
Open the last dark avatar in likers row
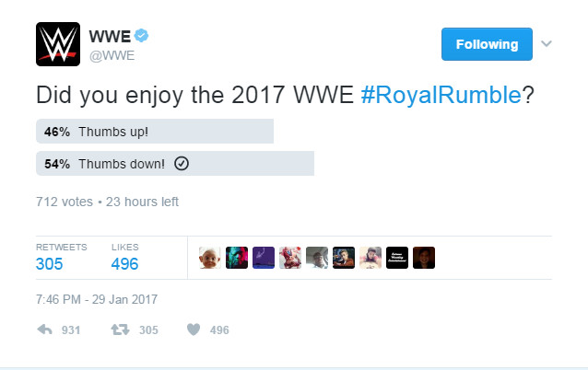click(424, 257)
